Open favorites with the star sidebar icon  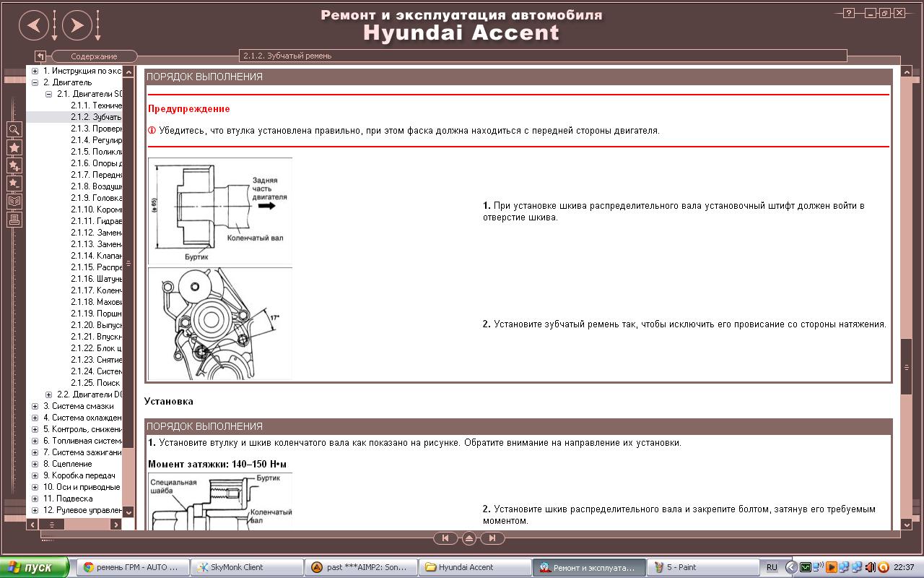(x=14, y=148)
